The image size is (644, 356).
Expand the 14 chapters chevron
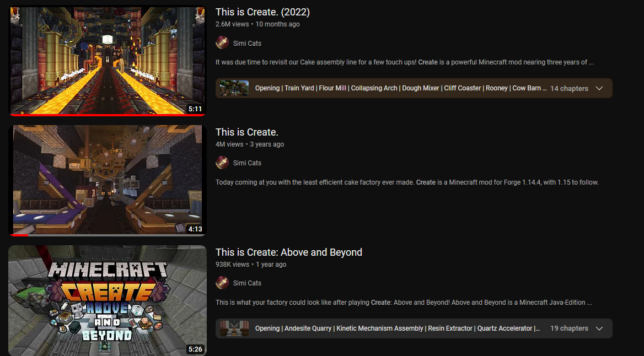[599, 88]
